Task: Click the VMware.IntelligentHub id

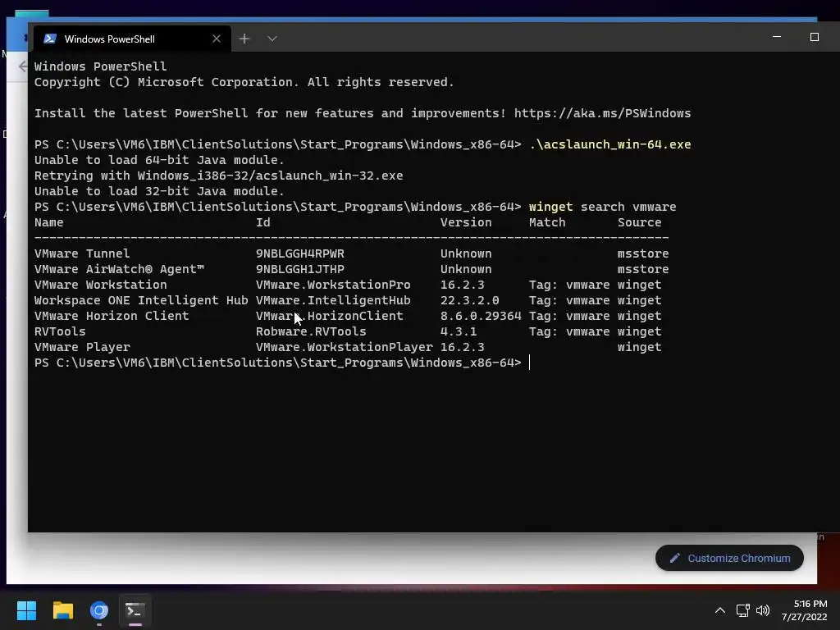Action: click(333, 300)
